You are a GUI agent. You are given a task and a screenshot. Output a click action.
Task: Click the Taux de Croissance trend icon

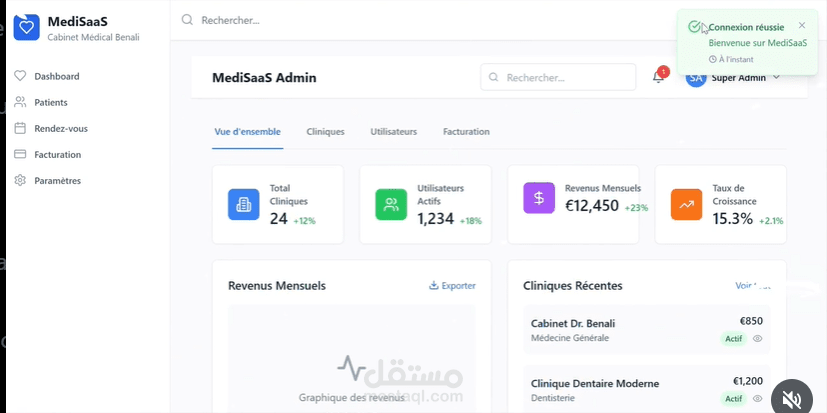686,205
